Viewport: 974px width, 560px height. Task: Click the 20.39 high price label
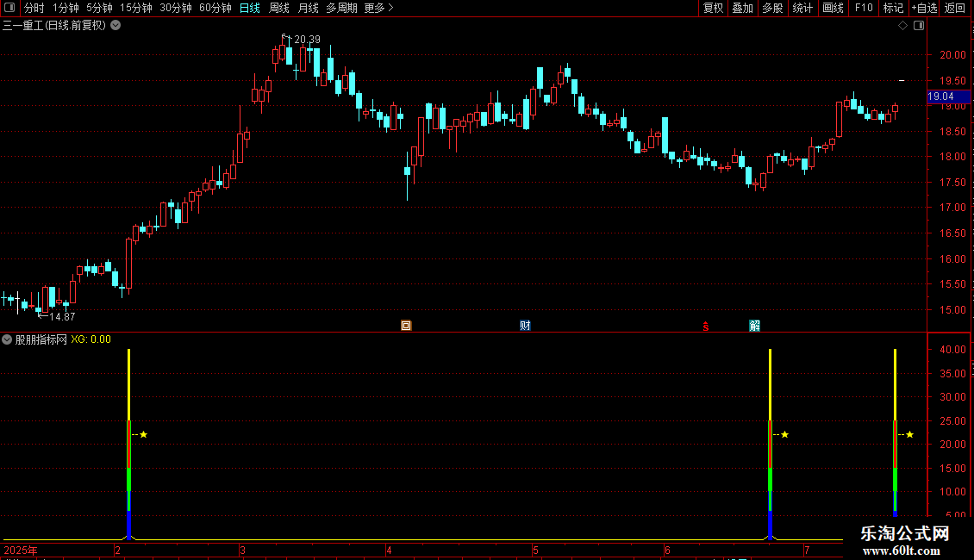tap(308, 39)
